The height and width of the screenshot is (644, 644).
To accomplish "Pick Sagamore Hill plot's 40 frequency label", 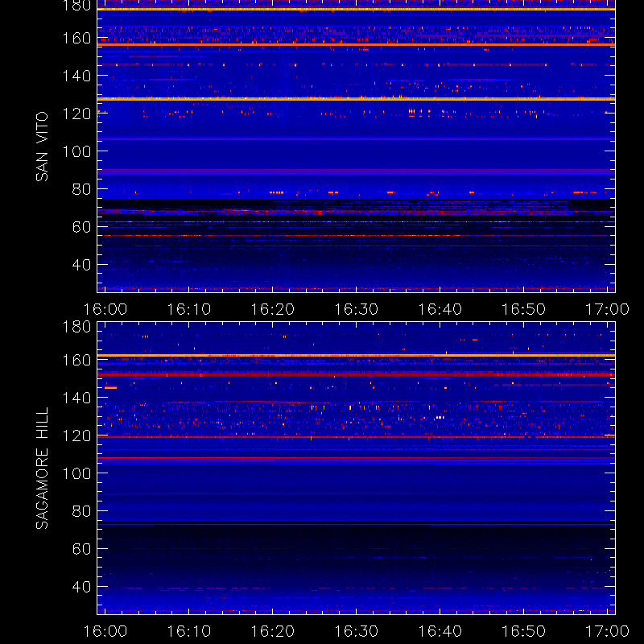I will click(81, 587).
